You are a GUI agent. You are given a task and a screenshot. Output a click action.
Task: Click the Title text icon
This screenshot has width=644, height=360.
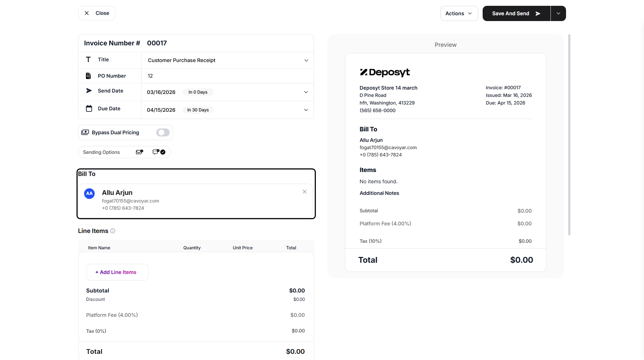88,60
